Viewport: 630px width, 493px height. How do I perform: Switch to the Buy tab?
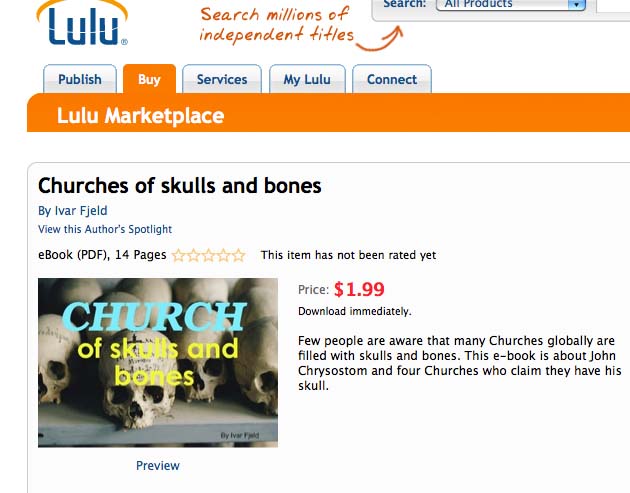click(149, 79)
